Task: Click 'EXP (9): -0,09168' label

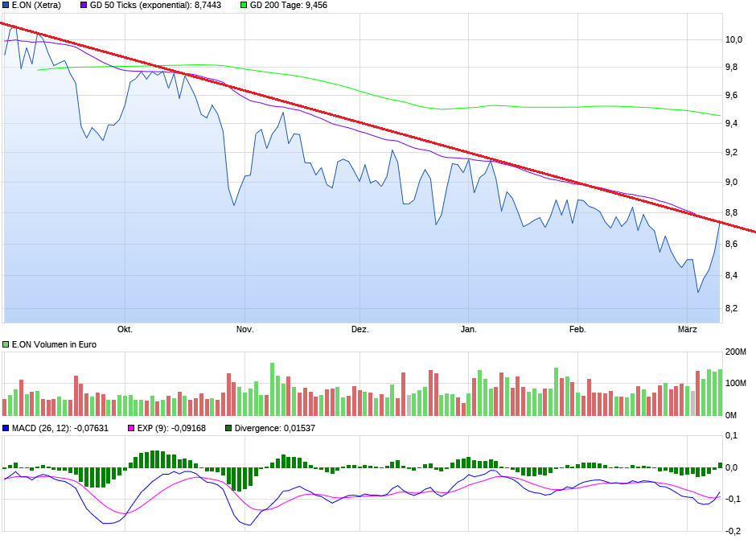Action: 171,428
